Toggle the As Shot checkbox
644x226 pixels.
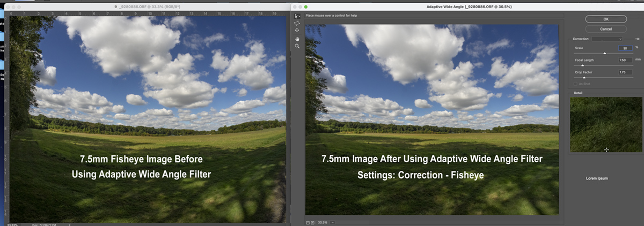click(x=576, y=84)
